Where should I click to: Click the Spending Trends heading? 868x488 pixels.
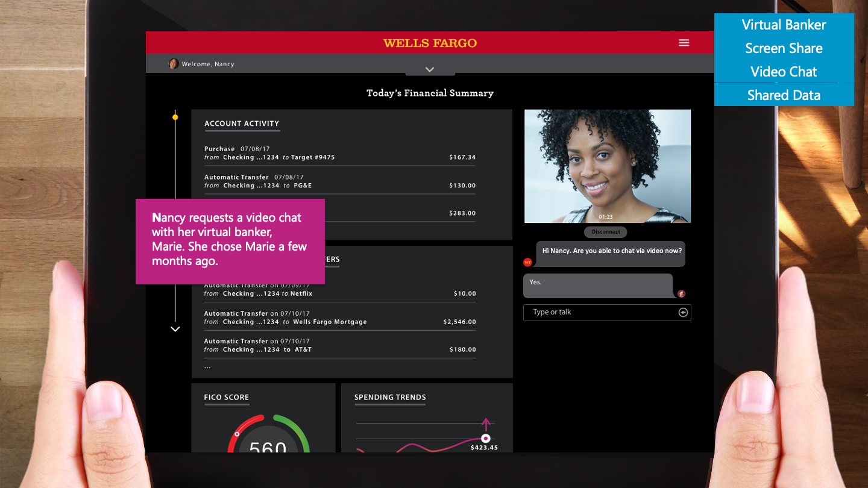click(390, 398)
